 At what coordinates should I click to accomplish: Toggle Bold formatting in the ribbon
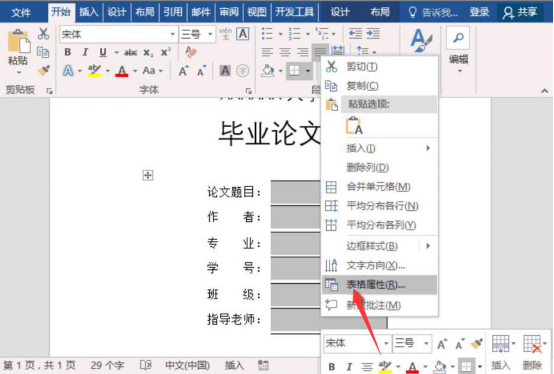coord(67,53)
